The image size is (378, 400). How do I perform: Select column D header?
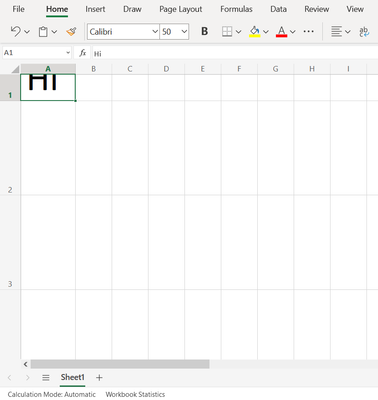pos(166,69)
